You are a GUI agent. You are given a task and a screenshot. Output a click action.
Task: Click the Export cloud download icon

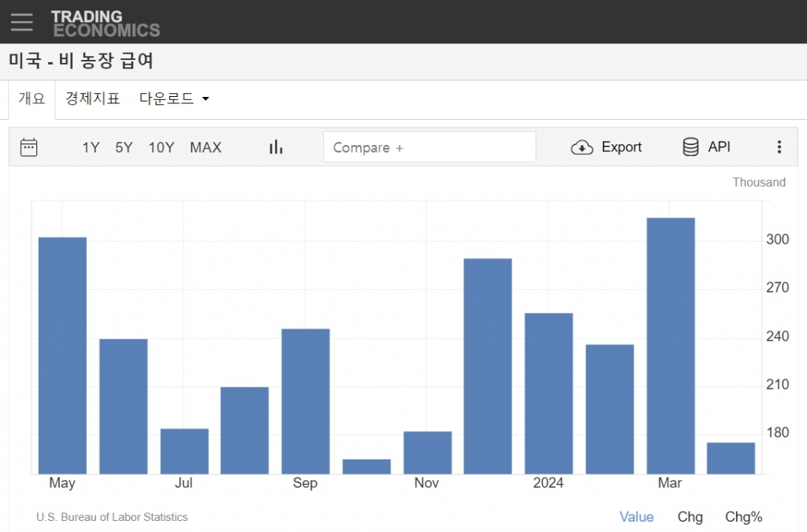point(582,147)
